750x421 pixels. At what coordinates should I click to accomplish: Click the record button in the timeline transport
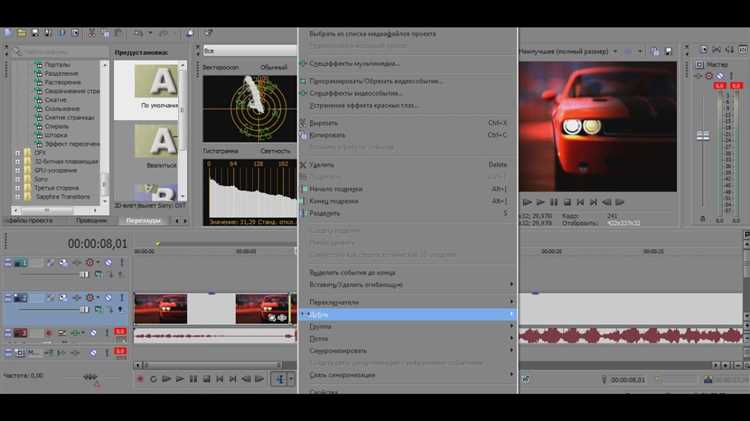pyautogui.click(x=140, y=379)
